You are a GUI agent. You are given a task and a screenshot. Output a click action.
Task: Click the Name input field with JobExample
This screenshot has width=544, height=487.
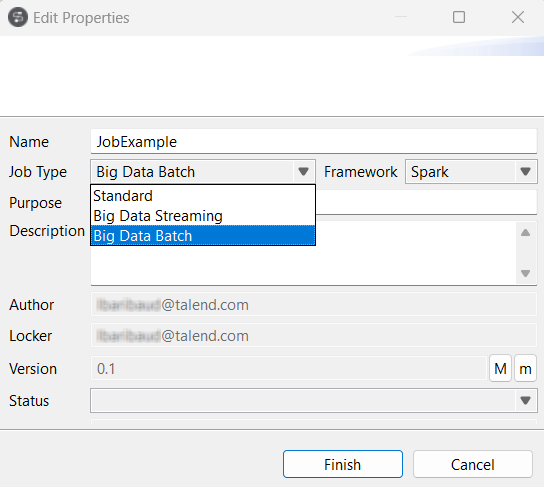[314, 142]
